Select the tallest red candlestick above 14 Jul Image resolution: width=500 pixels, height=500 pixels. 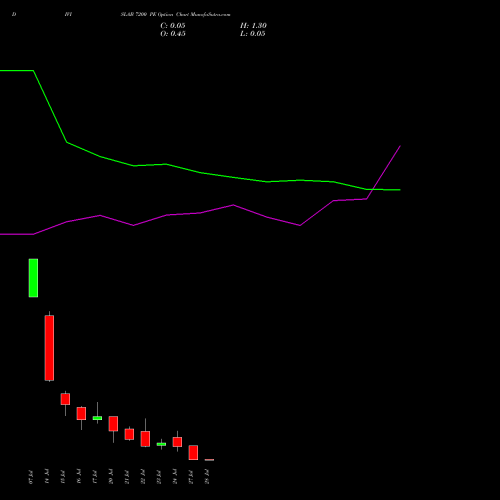pyautogui.click(x=49, y=348)
